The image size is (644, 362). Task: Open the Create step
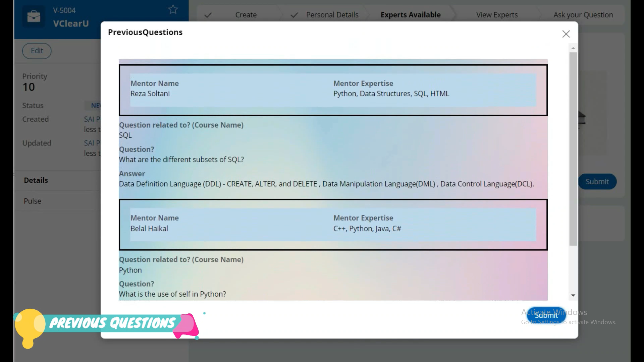pyautogui.click(x=246, y=15)
